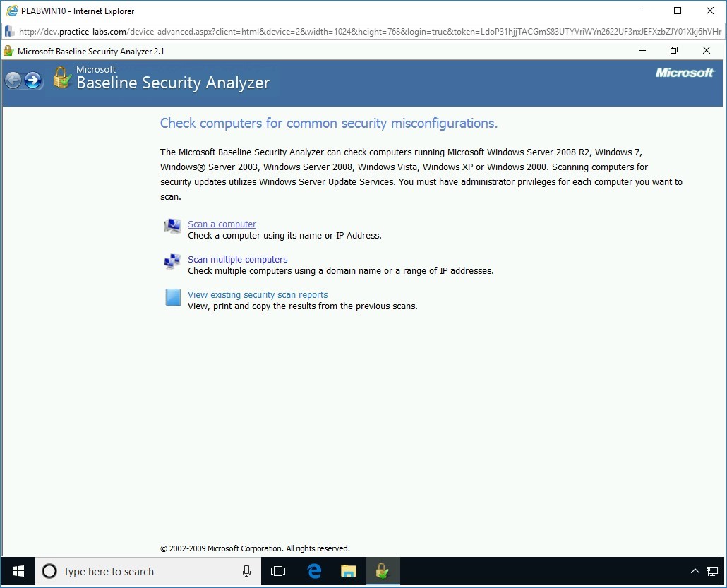Click the text 'Check a computer using its name or IP Address.'
This screenshot has width=727, height=588.
pyautogui.click(x=284, y=236)
